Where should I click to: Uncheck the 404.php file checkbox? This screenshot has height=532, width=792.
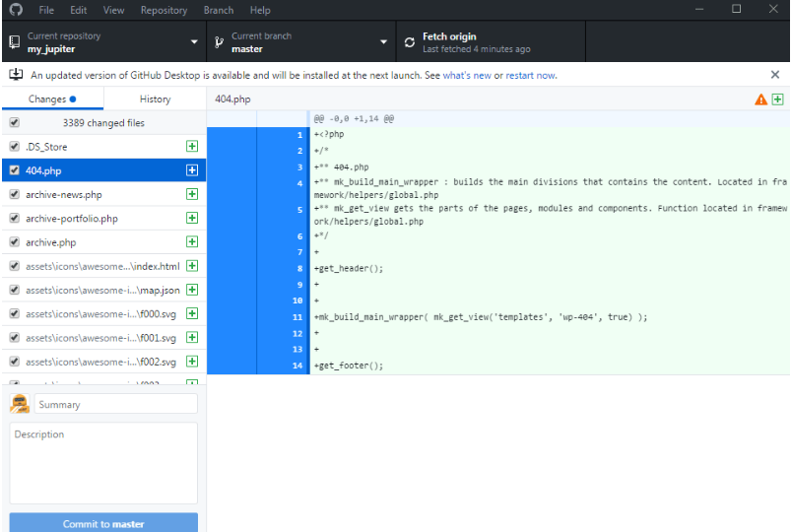15,170
